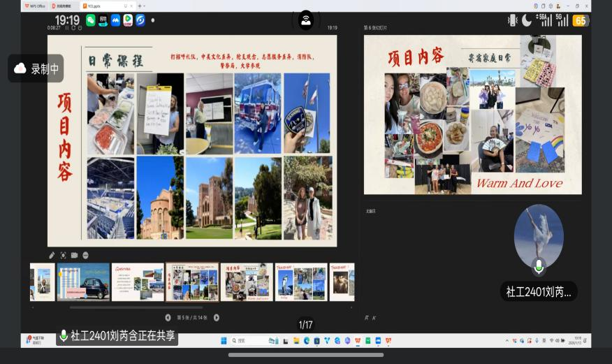The width and height of the screenshot is (612, 364).
Task: Click the taskbar search box
Action: [x=252, y=341]
